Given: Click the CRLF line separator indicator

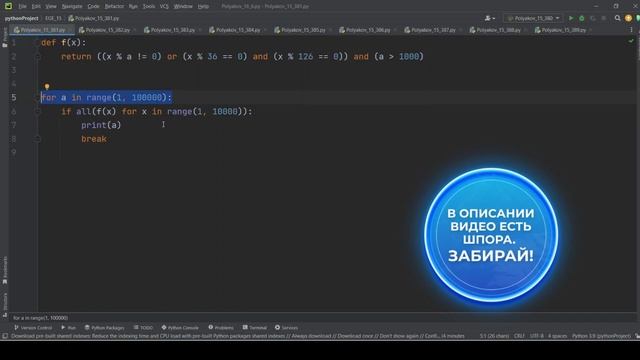Looking at the screenshot, I should [x=519, y=336].
